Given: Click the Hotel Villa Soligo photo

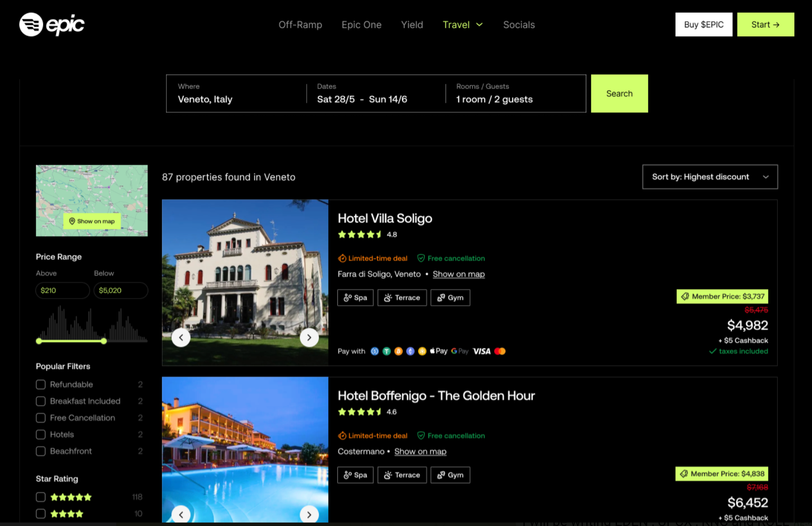Looking at the screenshot, I should 245,282.
